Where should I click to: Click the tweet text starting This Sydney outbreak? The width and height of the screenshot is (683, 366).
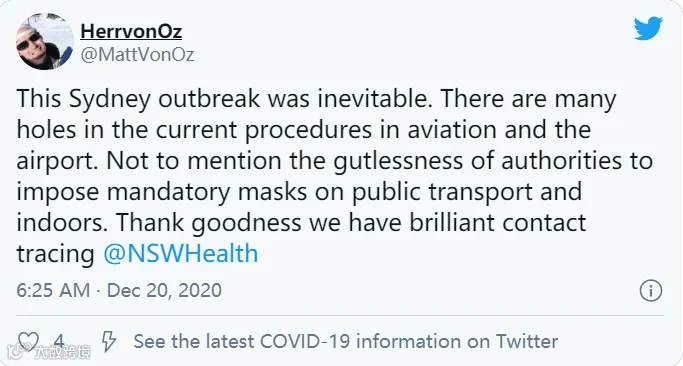(x=335, y=176)
